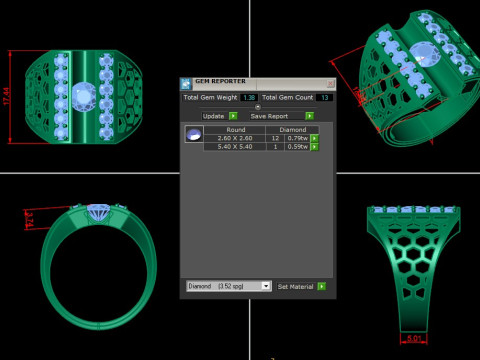
Task: Click the 0.59tw weight cell
Action: tap(298, 147)
